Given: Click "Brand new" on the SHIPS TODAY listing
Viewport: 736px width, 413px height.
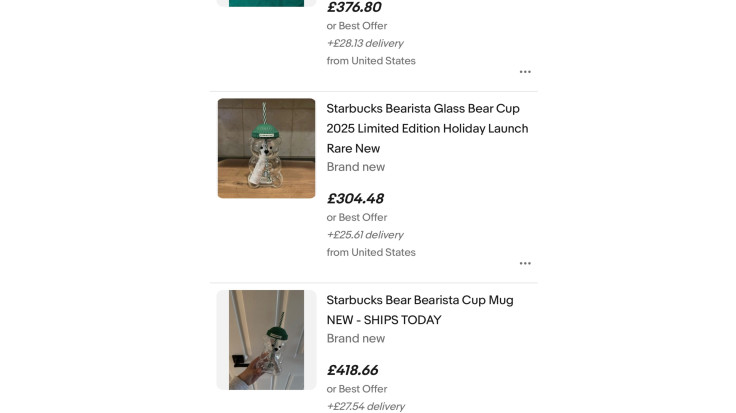Looking at the screenshot, I should [356, 339].
